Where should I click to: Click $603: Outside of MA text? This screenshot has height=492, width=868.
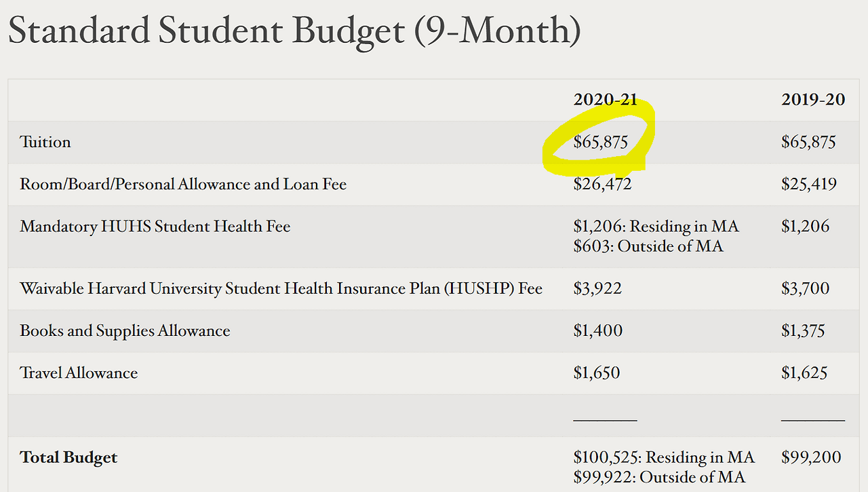(648, 246)
